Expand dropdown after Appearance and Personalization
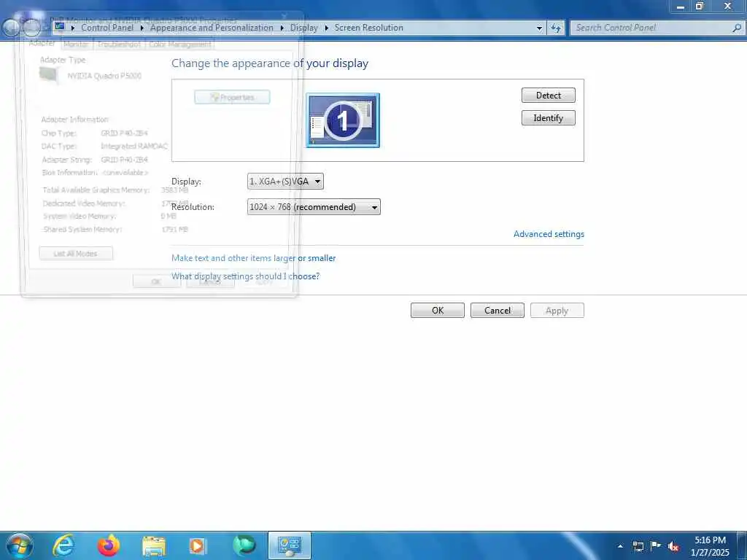Viewport: 747px width, 560px height. [x=282, y=28]
